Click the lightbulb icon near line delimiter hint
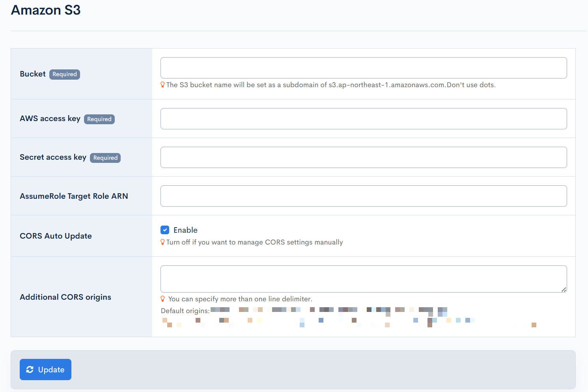Image resolution: width=588 pixels, height=392 pixels. (162, 299)
